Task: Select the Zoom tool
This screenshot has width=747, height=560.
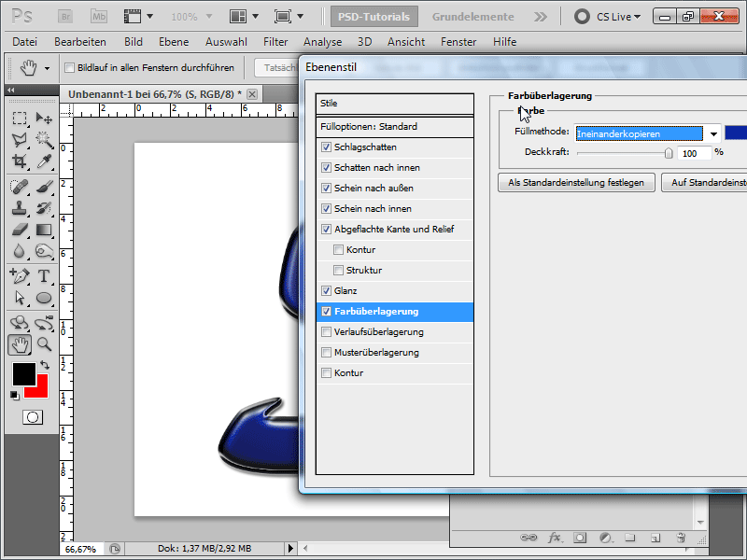Action: [44, 344]
